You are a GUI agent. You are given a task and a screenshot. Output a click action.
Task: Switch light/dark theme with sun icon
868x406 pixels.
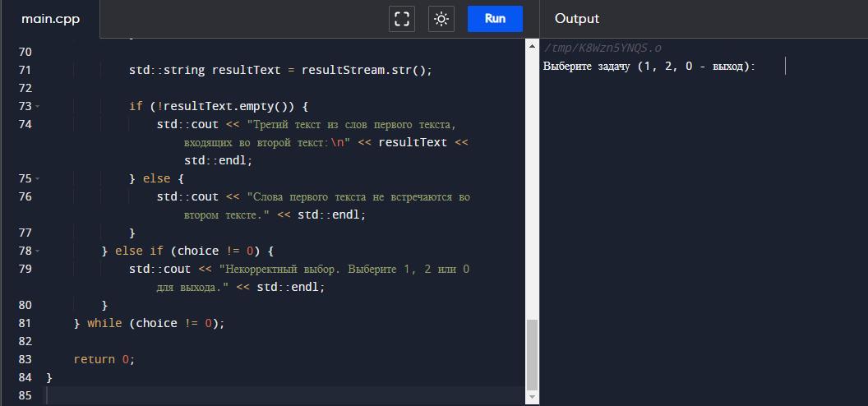(x=441, y=19)
